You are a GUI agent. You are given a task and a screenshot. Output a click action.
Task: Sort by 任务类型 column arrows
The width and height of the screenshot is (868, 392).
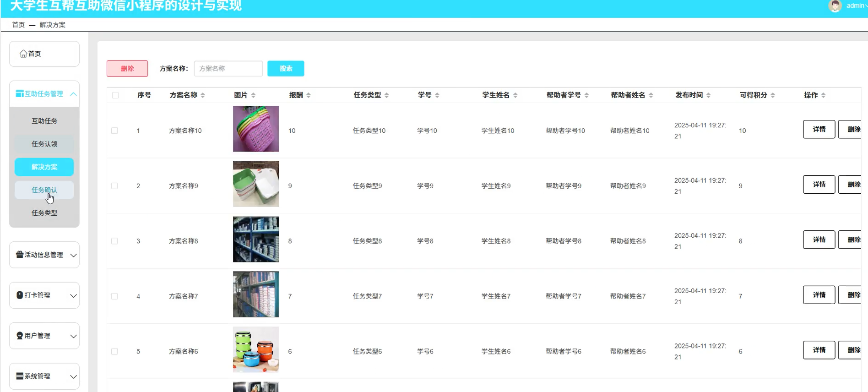(387, 95)
